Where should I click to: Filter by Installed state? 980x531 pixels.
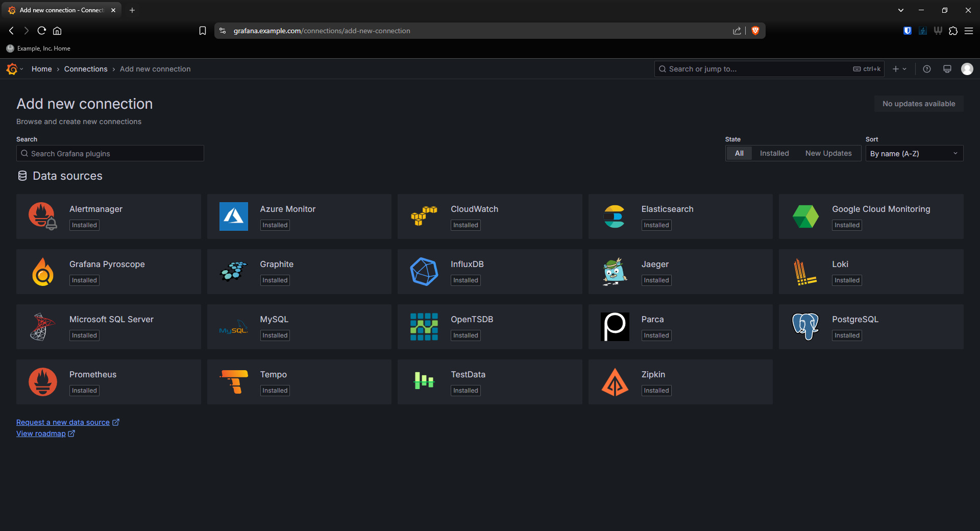coord(774,153)
